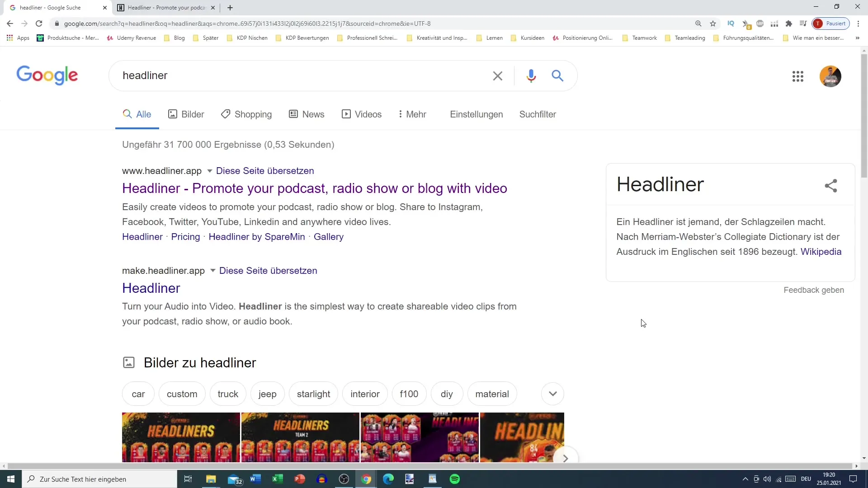
Task: Open the Apps bookmarks shortcut
Action: (18, 38)
